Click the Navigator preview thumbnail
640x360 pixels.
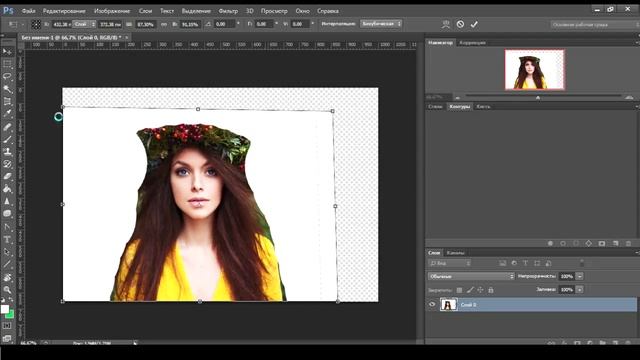pyautogui.click(x=535, y=69)
